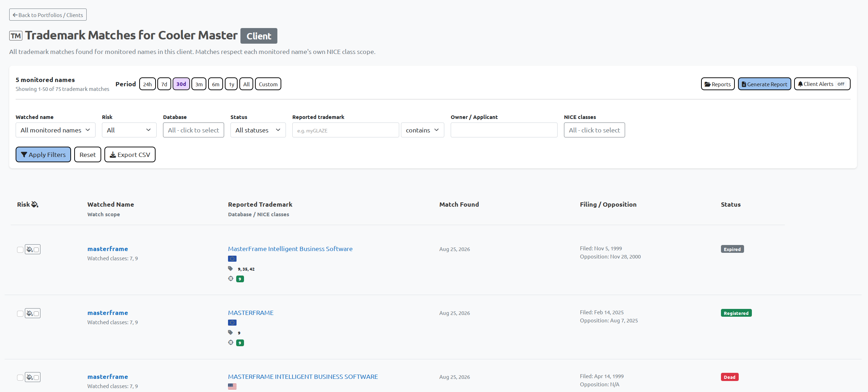This screenshot has width=868, height=392.
Task: Click the tag icon next to classes 9, 35, 42
Action: 230,268
